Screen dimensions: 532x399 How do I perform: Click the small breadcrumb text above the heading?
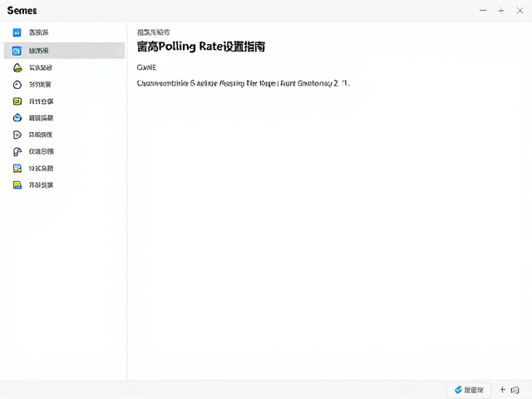click(x=153, y=32)
